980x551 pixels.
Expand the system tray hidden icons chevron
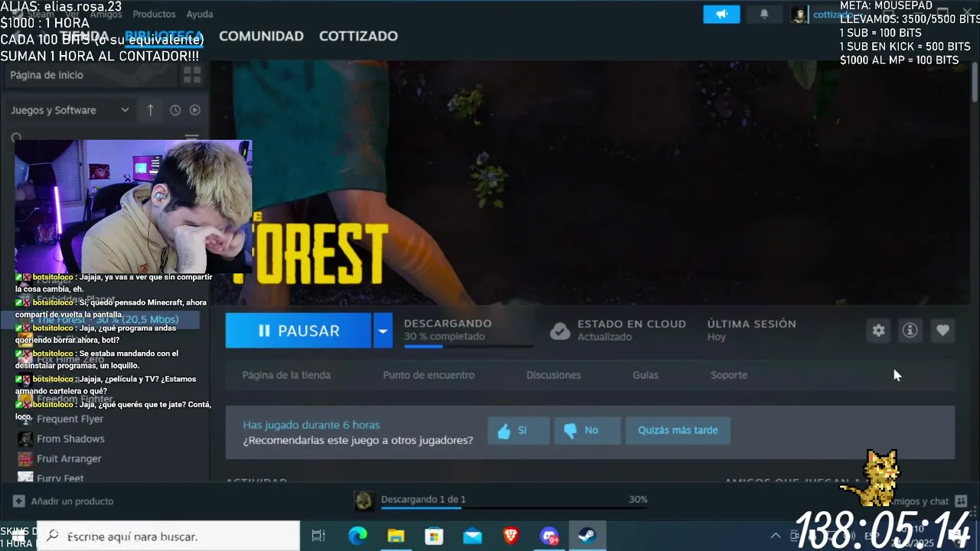pyautogui.click(x=775, y=536)
